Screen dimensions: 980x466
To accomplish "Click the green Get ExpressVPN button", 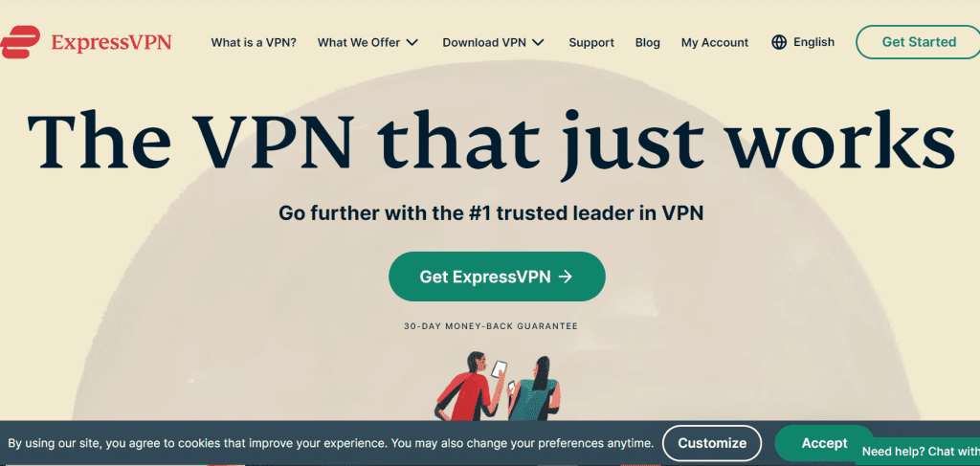I will [497, 277].
